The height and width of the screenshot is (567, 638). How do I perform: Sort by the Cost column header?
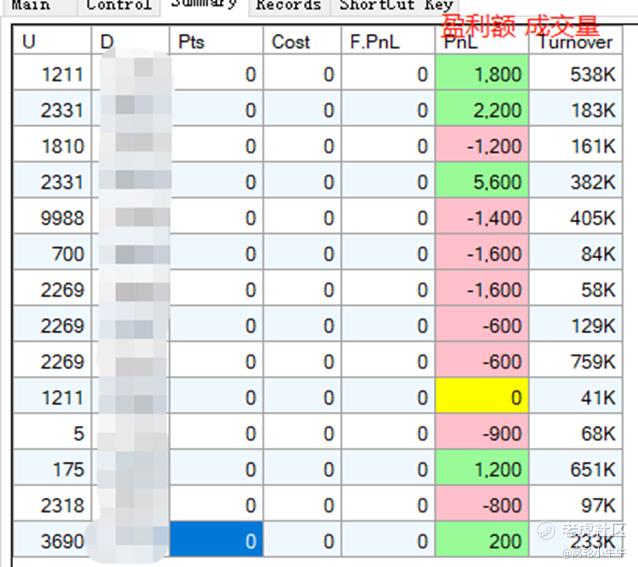tap(302, 40)
